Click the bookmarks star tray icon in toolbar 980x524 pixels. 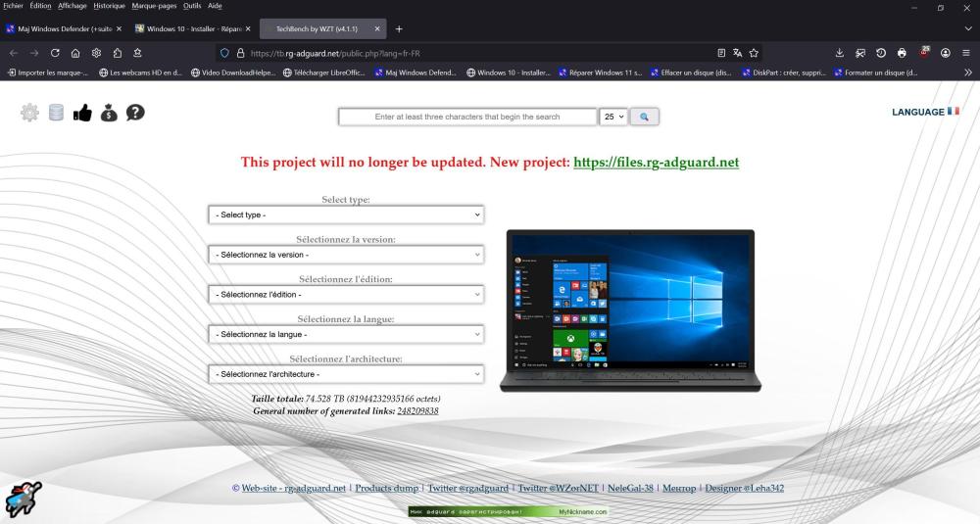137,53
